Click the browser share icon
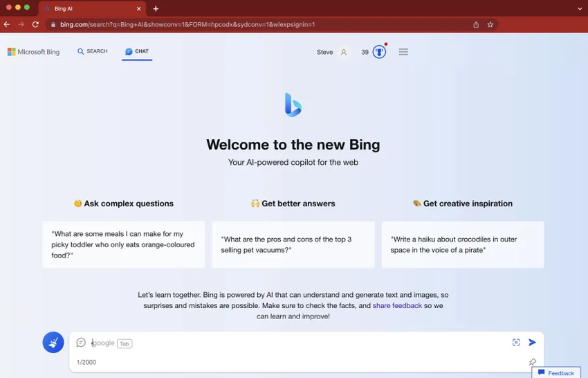This screenshot has height=378, width=588. [476, 24]
